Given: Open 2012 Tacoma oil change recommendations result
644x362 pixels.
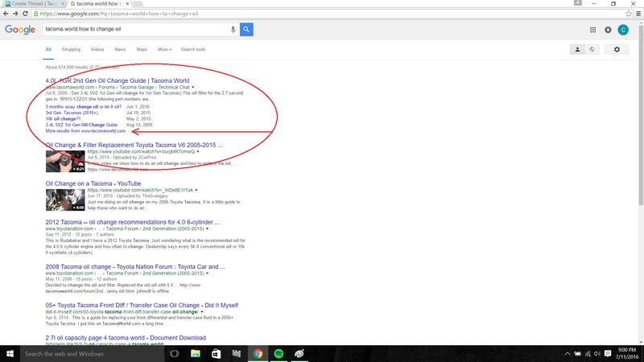Looking at the screenshot, I should coord(133,223).
